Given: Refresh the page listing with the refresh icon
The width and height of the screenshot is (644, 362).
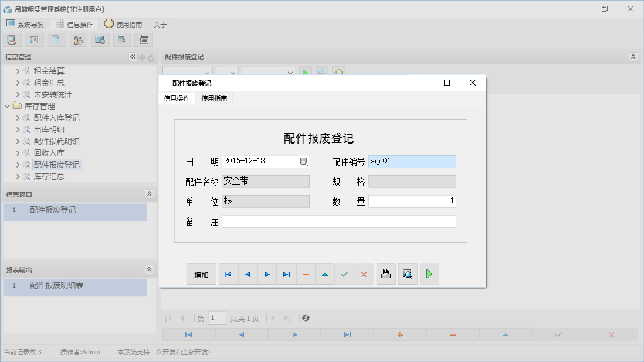Looking at the screenshot, I should [x=306, y=317].
